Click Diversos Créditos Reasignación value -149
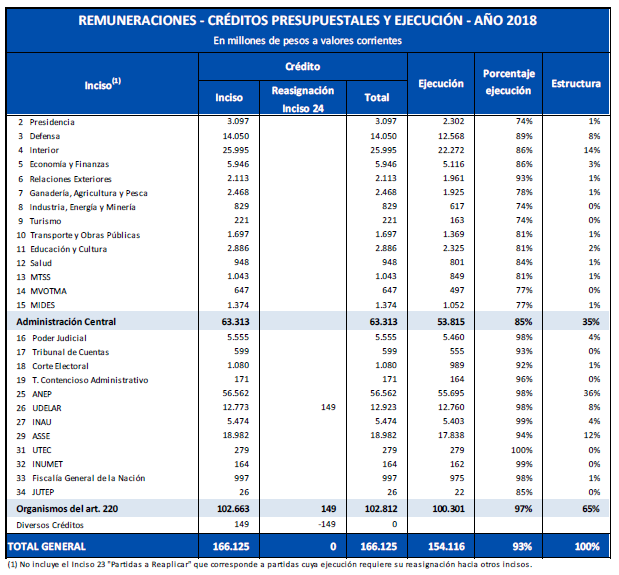 pos(326,524)
